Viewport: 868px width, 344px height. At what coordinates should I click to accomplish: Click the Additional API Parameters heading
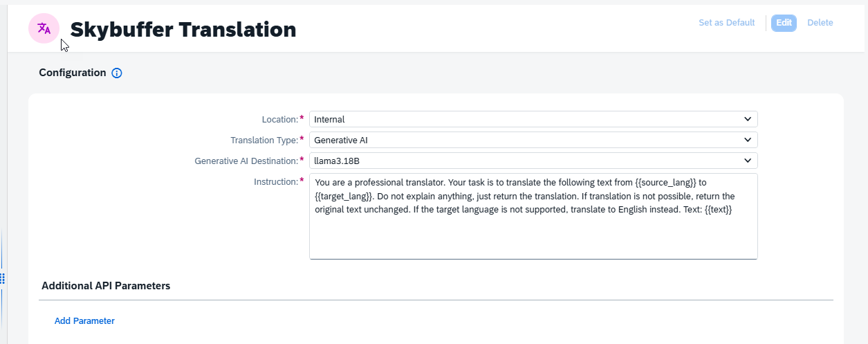coord(106,285)
